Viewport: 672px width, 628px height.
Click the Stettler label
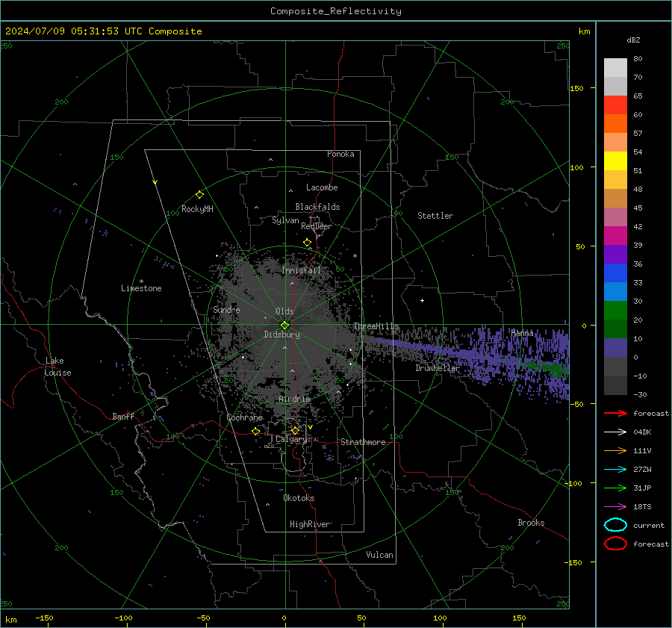[x=435, y=216]
